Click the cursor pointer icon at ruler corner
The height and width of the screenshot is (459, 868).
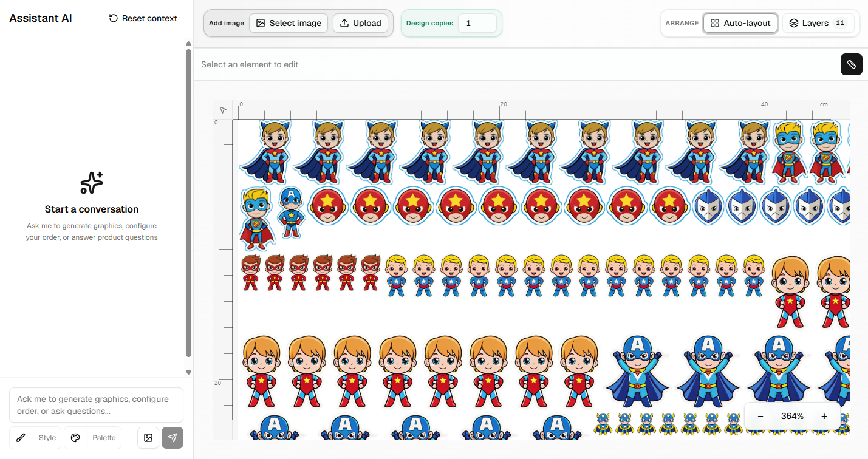tap(223, 110)
